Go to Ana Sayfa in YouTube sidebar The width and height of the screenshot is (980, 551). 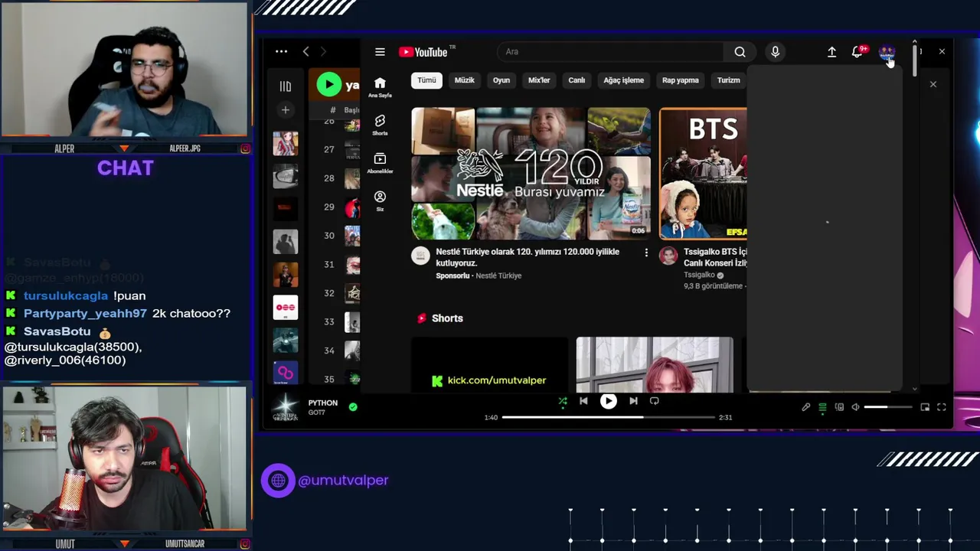coord(380,87)
